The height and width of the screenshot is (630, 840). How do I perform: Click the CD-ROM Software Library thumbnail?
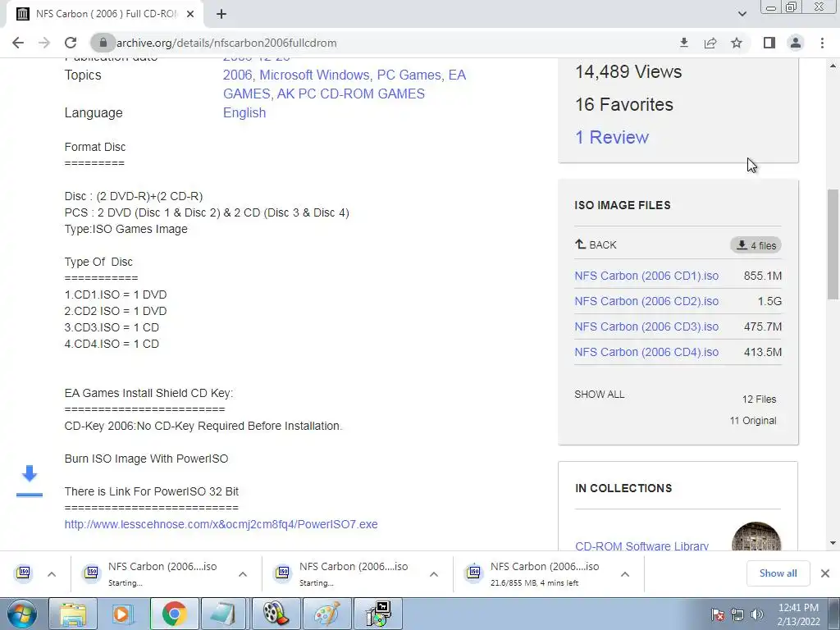(756, 536)
